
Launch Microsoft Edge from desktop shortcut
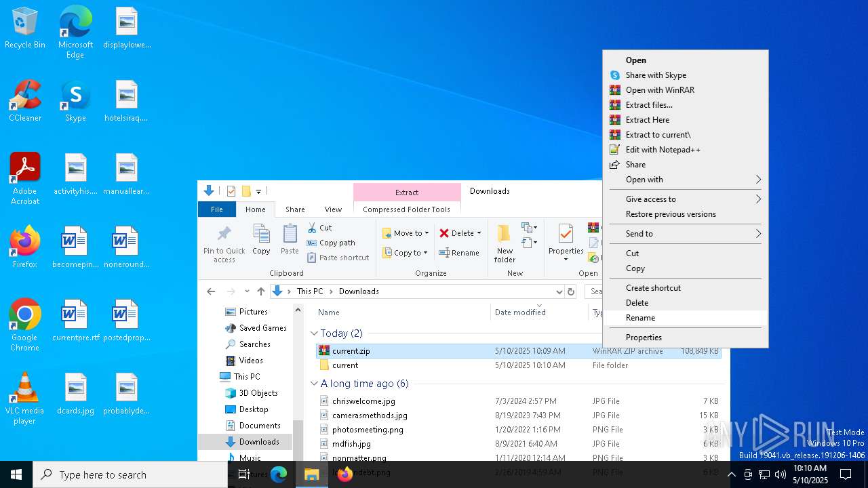point(75,33)
